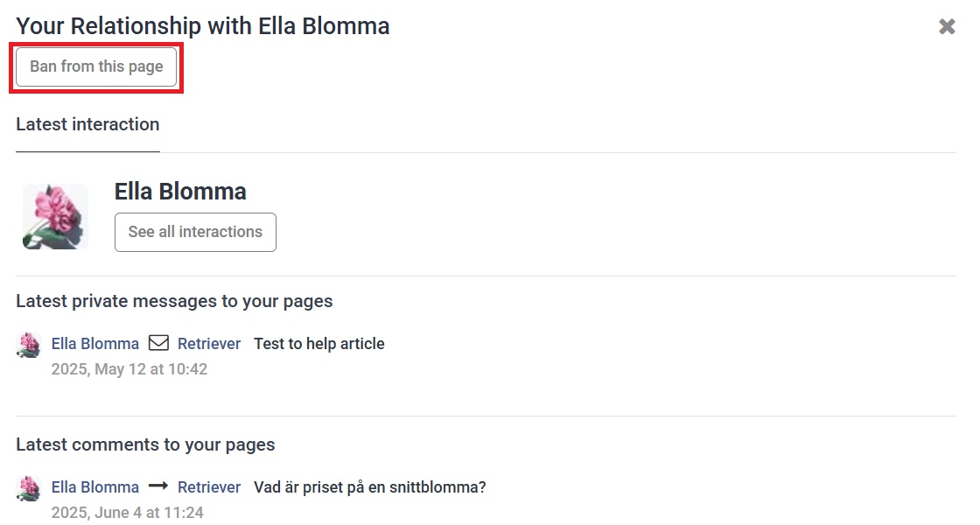Image resolution: width=980 pixels, height=525 pixels.
Task: Click the envelope message icon
Action: click(x=158, y=343)
